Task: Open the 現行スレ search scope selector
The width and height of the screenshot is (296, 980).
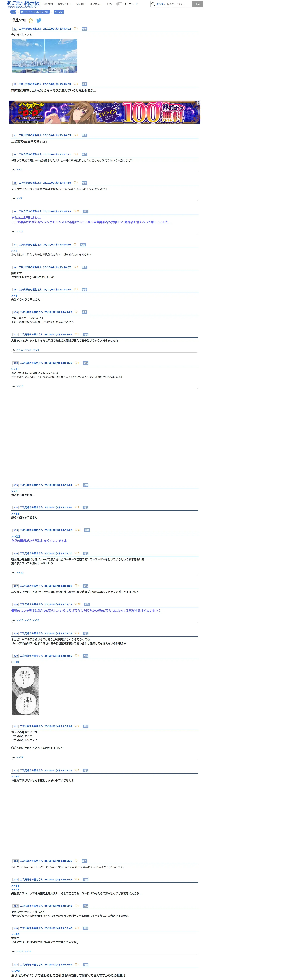Action: pos(161,4)
